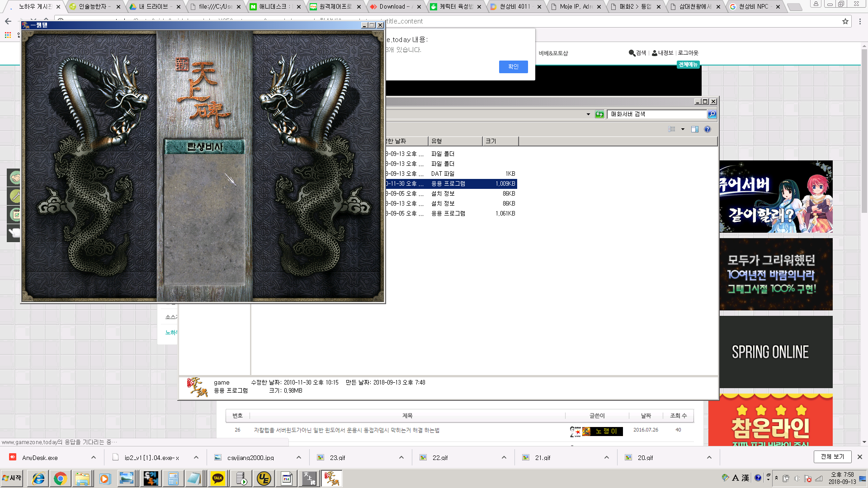Expand the view options dropdown arrow

coord(683,129)
